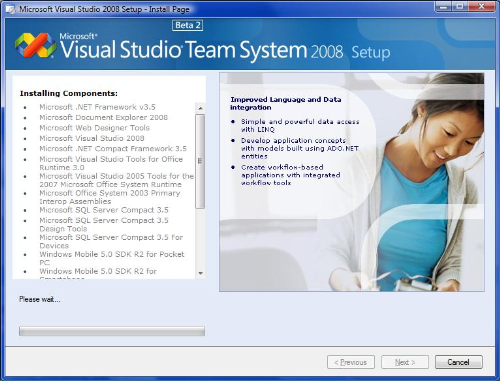Select 'Microsoft .NET Compact Framework 3.5' entry
500x381 pixels.
tap(113, 148)
